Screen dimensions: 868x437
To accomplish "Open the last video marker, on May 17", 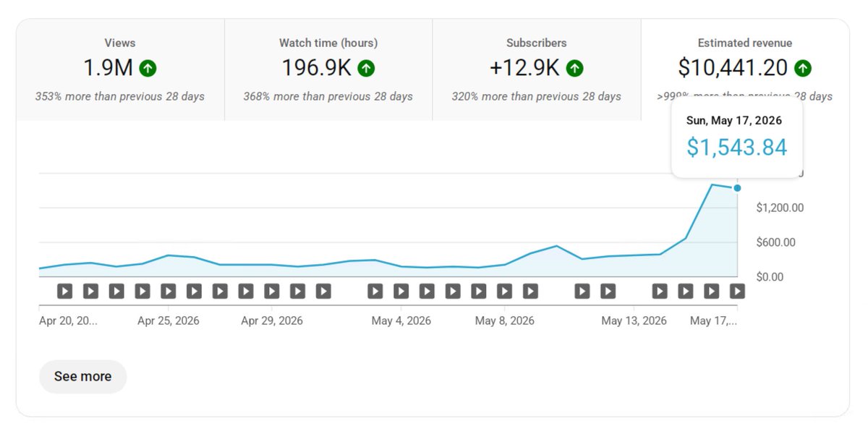I will pos(737,291).
